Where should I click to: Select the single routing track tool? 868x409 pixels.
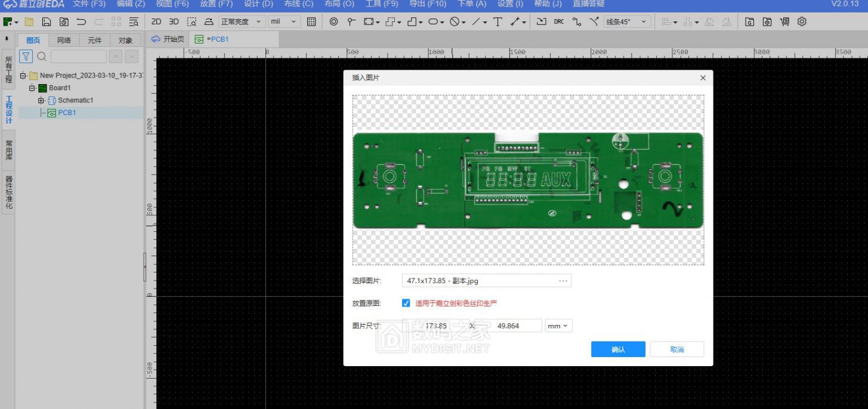coord(576,21)
